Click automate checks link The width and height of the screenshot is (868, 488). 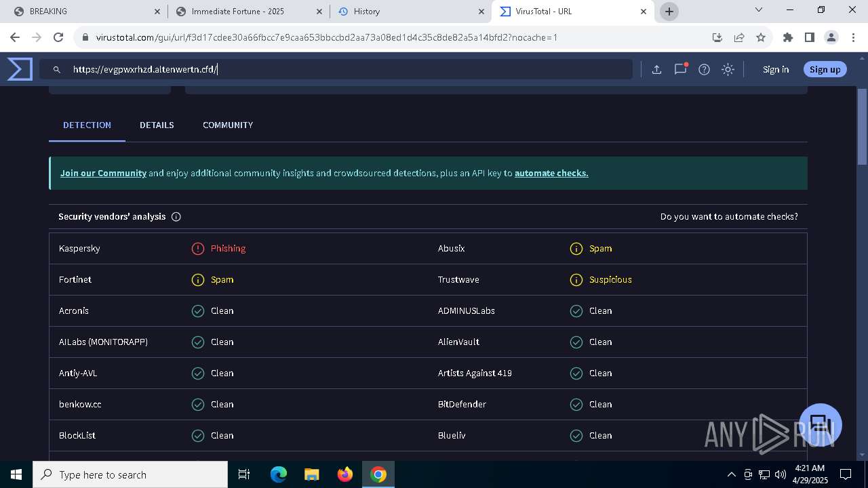(551, 174)
